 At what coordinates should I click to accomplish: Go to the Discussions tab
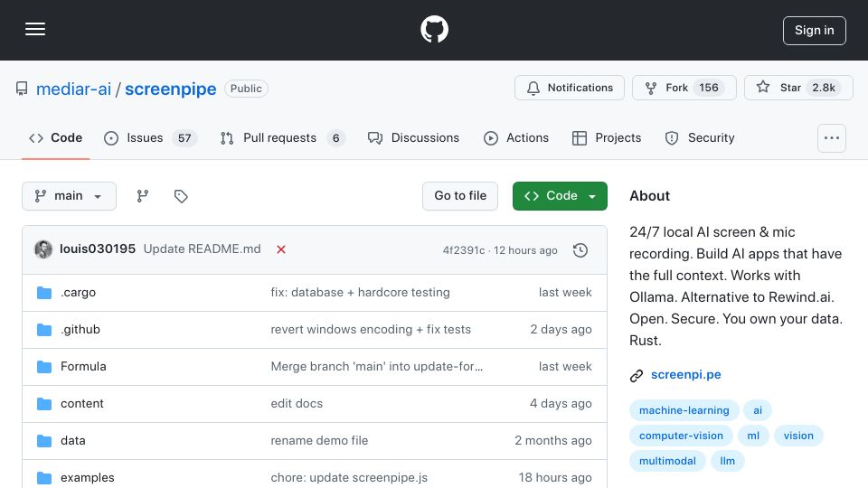pos(413,137)
